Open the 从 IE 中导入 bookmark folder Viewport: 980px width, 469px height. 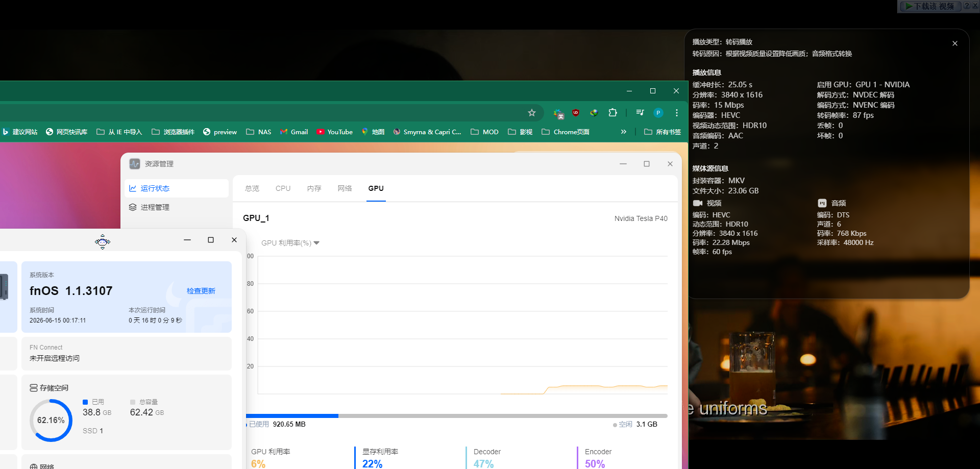coord(119,132)
